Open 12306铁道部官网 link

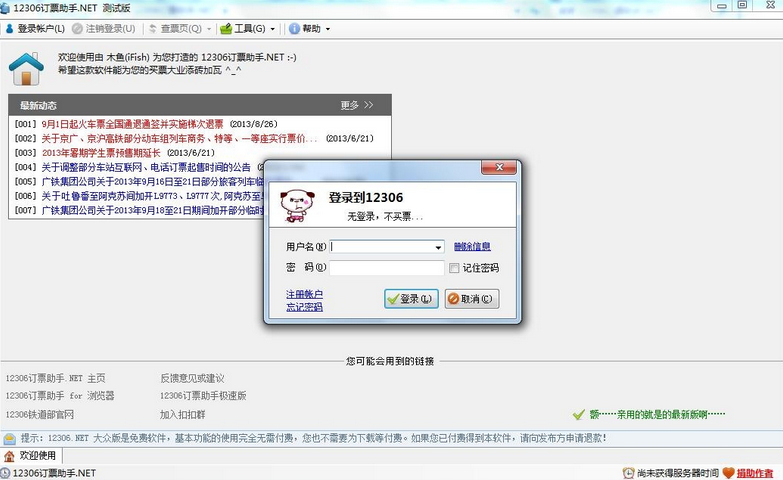[x=39, y=415]
